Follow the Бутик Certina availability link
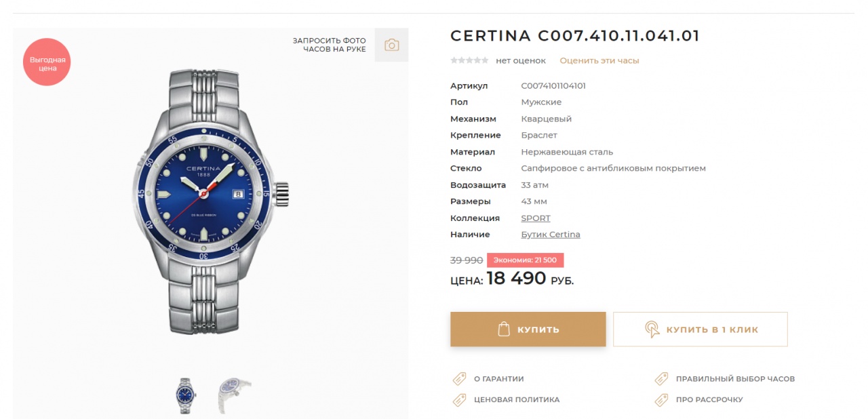The image size is (868, 419). coord(550,235)
